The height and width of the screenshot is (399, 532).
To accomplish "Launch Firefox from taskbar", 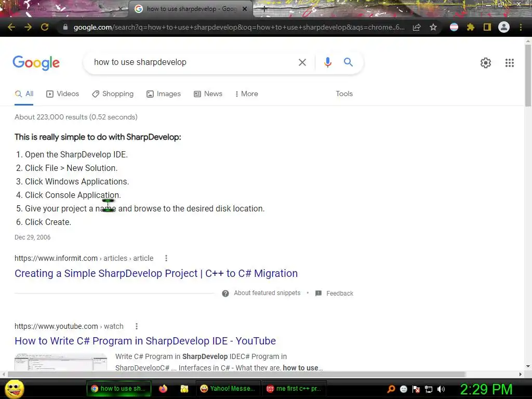I will 163,389.
